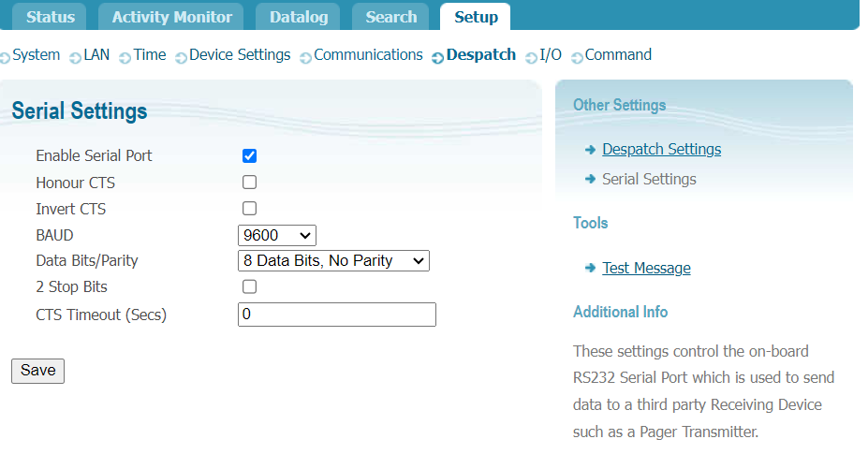
Task: Check the 2 Stop Bits option
Action: 249,287
